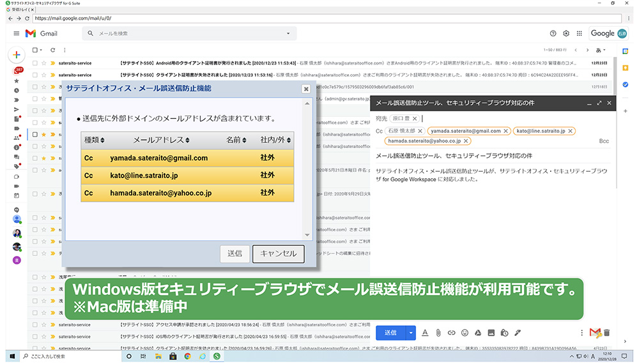
Task: Open the main menu hamburger icon
Action: pyautogui.click(x=17, y=33)
